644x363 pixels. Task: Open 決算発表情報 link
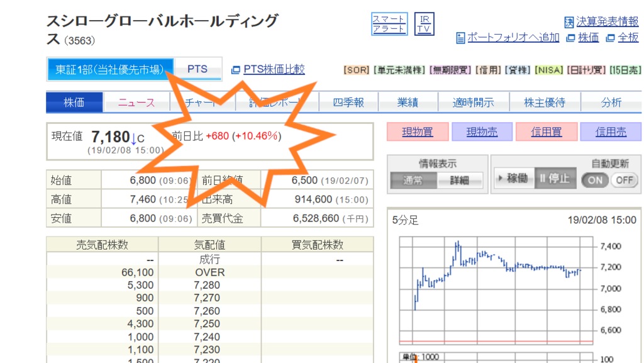click(x=607, y=21)
